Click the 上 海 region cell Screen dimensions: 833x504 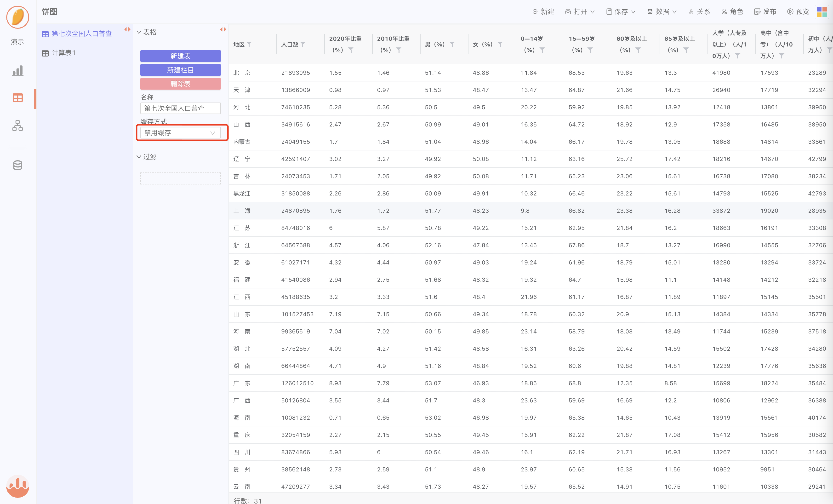(x=242, y=211)
